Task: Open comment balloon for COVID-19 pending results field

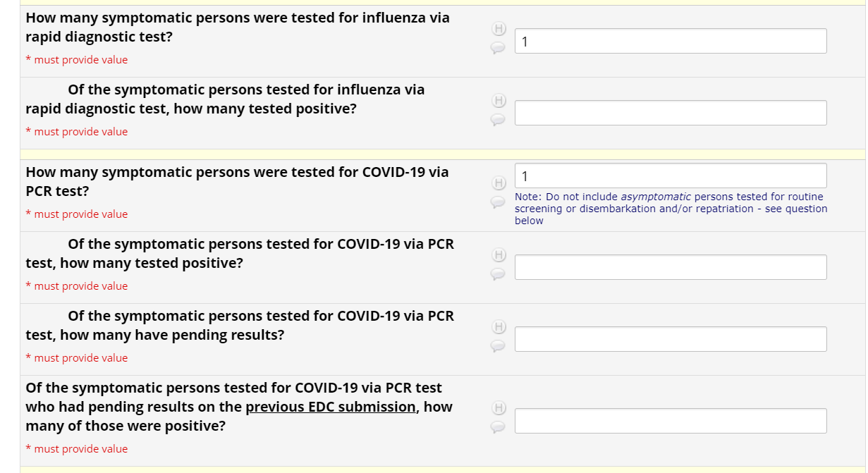Action: [x=499, y=345]
